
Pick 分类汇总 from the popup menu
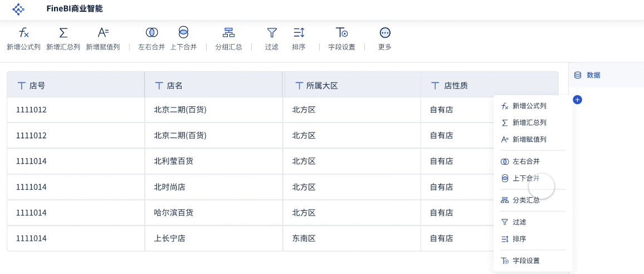pyautogui.click(x=525, y=200)
